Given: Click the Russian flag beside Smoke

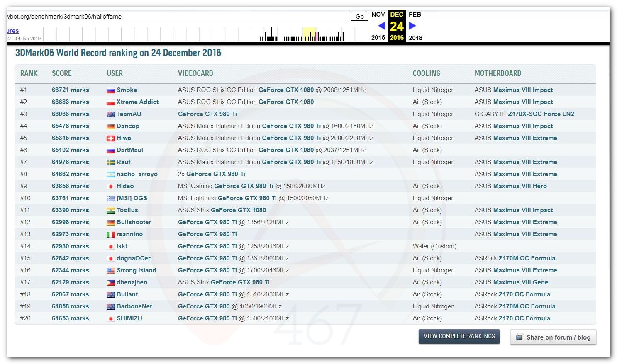Looking at the screenshot, I should pos(110,90).
